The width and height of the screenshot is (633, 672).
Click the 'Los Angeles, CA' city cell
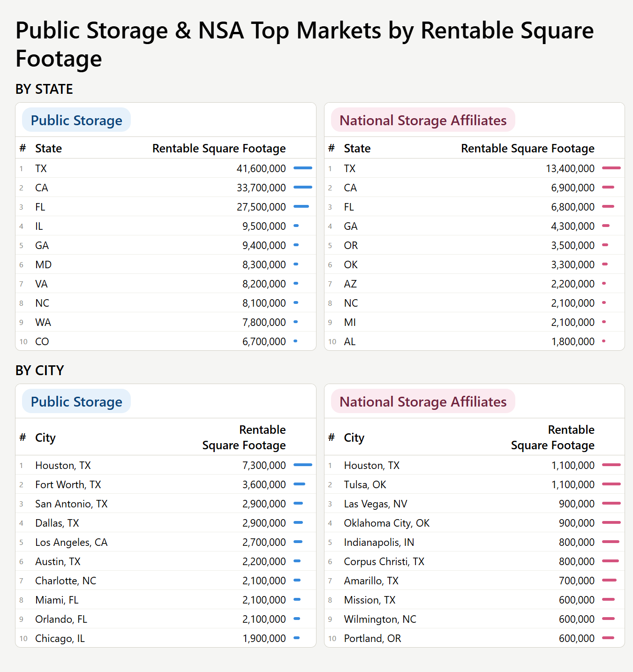point(71,542)
